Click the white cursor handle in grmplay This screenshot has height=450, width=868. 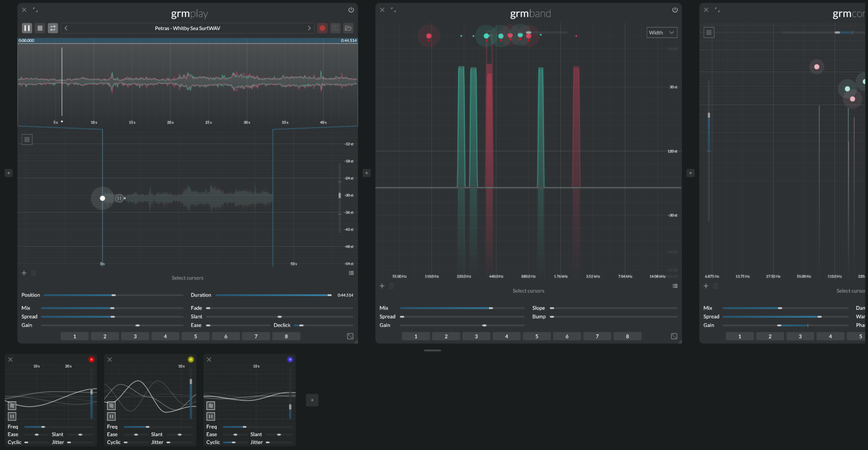(x=103, y=198)
